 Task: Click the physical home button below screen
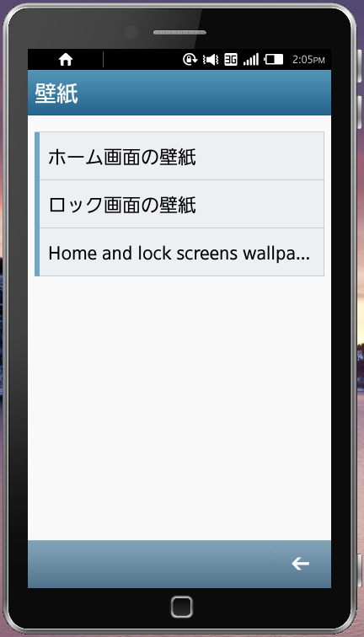[x=182, y=607]
